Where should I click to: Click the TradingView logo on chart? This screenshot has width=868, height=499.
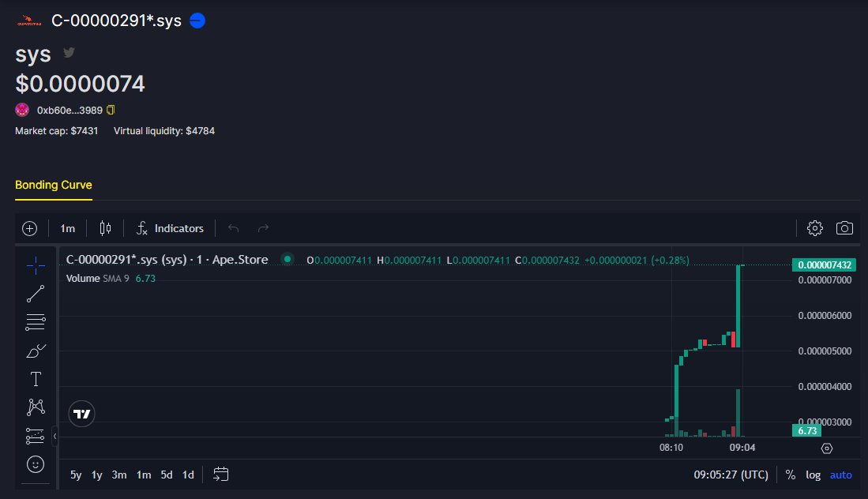click(81, 414)
